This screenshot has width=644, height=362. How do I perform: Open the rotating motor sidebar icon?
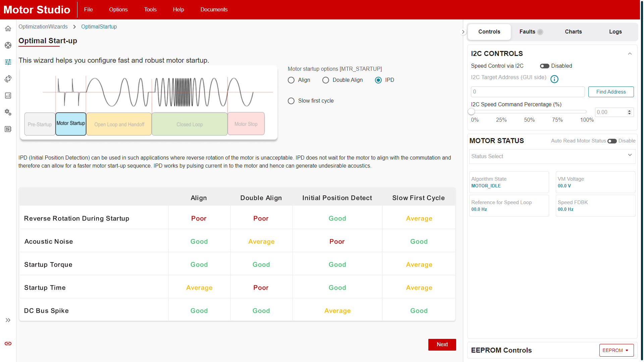8,79
